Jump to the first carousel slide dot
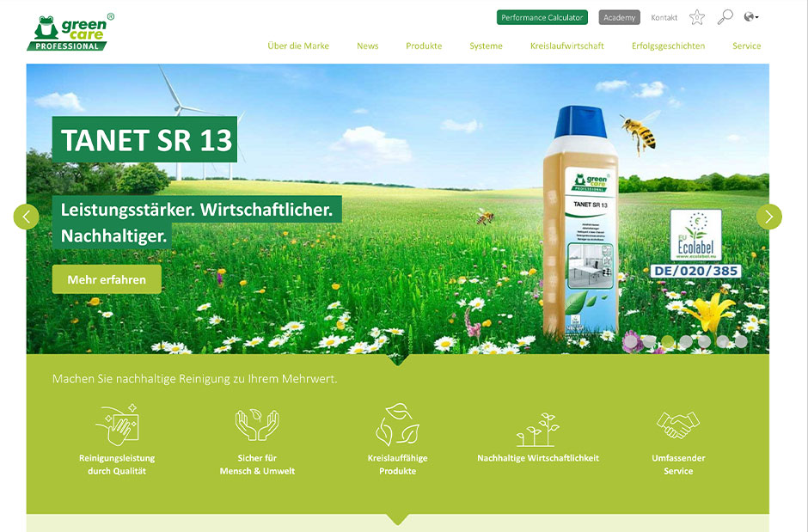The image size is (808, 532). (x=631, y=341)
